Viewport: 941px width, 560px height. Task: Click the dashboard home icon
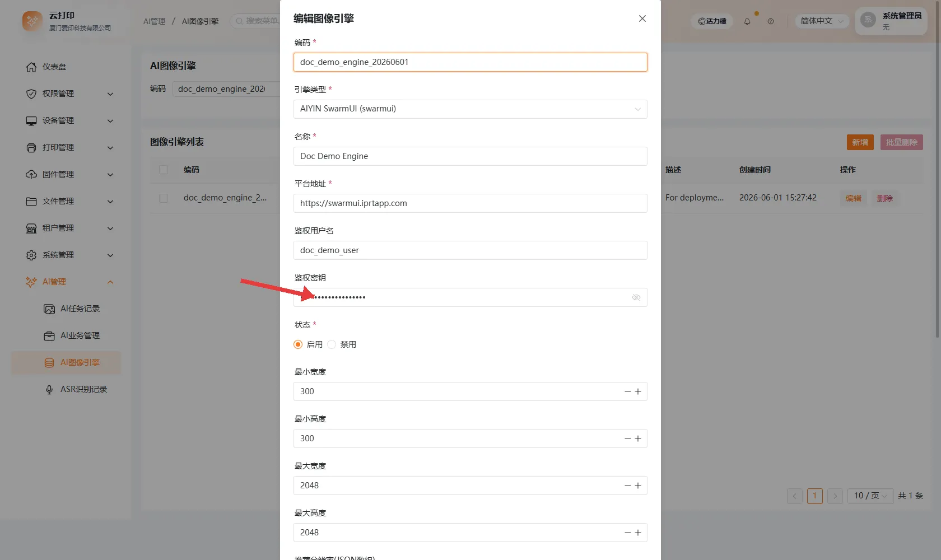(x=31, y=67)
